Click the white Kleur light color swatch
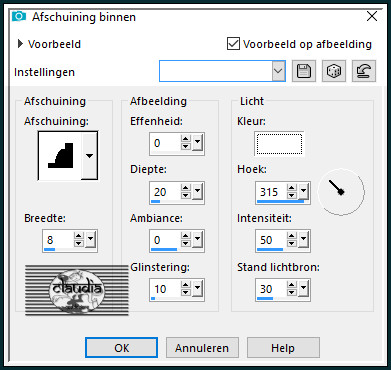Viewport: 391px width, 370px height. (279, 144)
